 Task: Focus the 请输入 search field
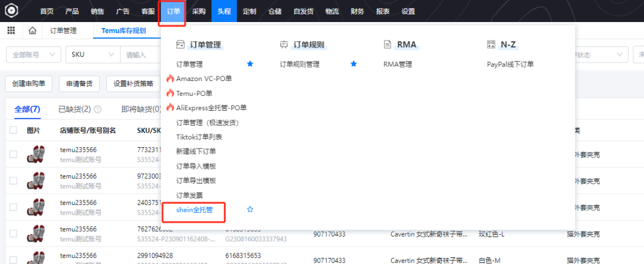point(141,55)
